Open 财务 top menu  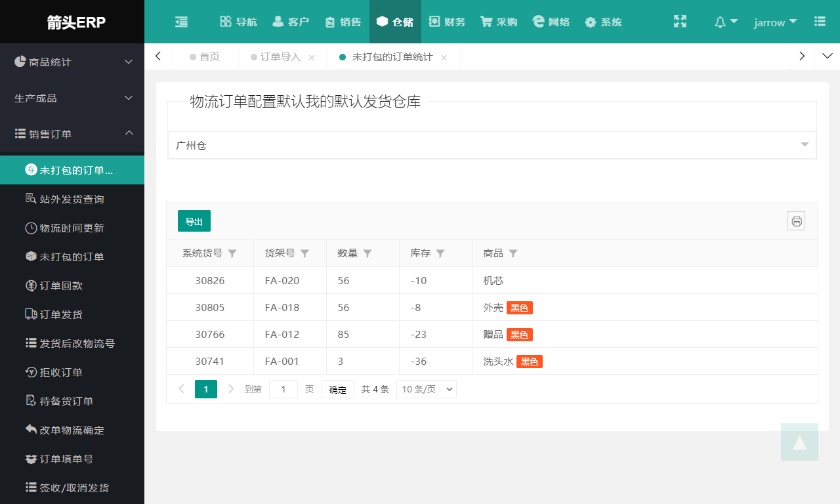[447, 22]
